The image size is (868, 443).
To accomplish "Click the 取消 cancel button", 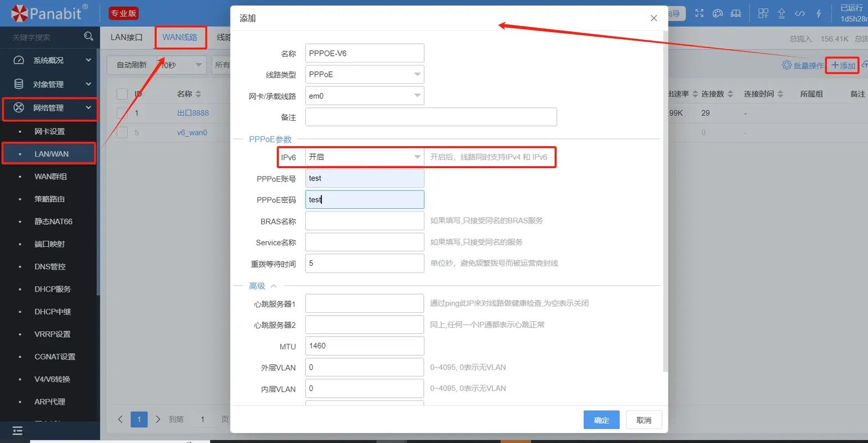I will (x=644, y=420).
